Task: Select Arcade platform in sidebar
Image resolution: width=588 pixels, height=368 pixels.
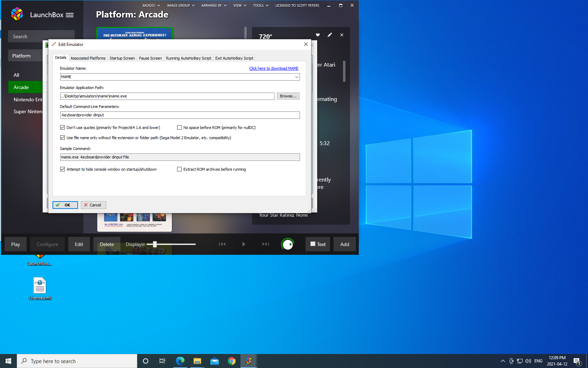Action: point(25,87)
